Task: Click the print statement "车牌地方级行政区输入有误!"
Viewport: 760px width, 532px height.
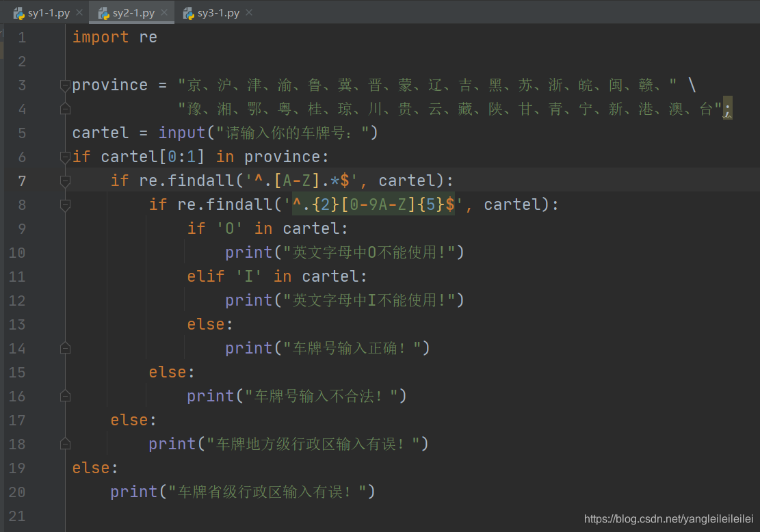Action: click(289, 444)
